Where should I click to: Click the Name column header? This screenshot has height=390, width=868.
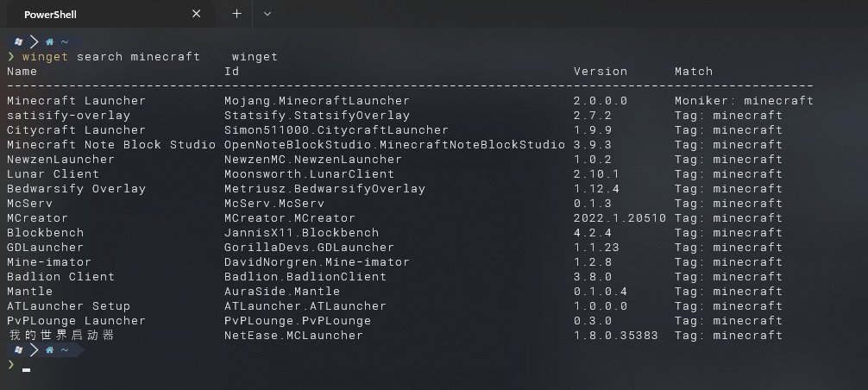[x=22, y=72]
